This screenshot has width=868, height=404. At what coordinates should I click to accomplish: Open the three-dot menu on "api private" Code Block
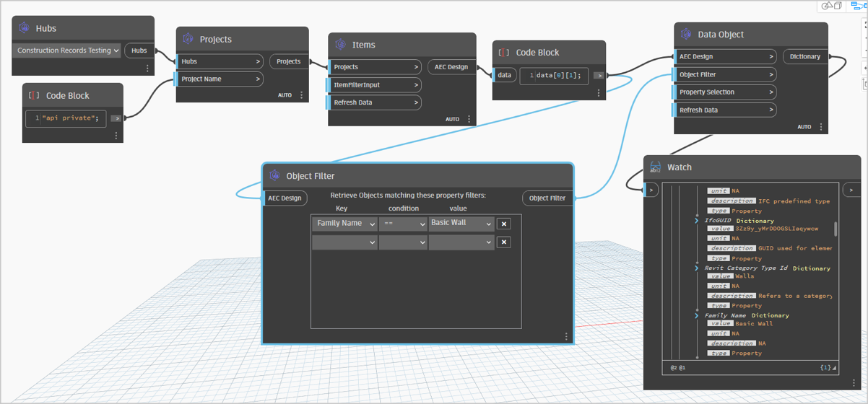point(116,136)
